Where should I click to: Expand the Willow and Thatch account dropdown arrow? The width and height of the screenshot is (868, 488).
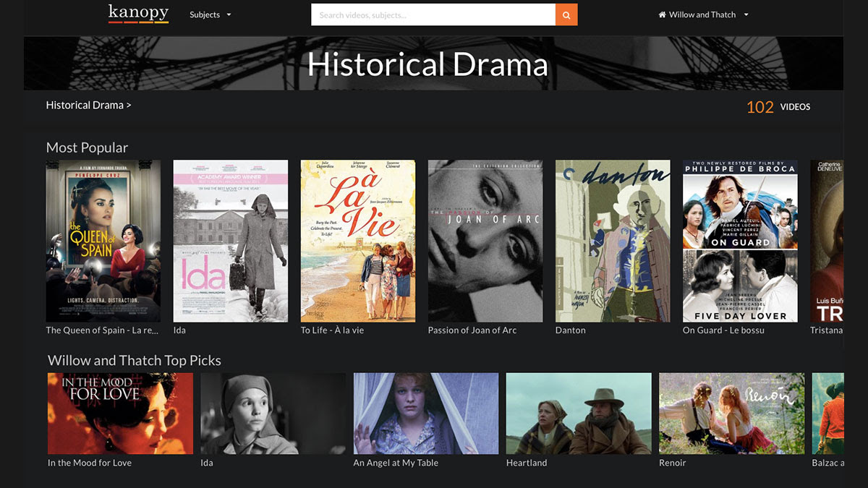[x=746, y=14]
